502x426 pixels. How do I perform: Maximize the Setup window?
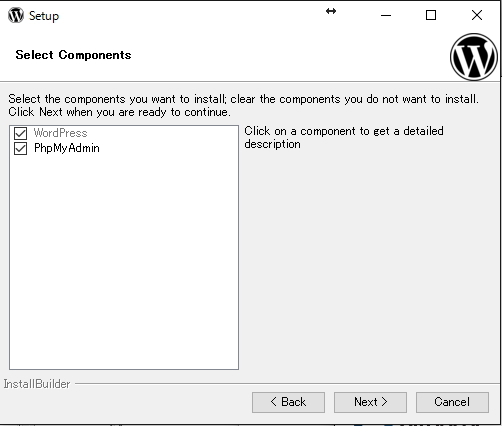[431, 15]
